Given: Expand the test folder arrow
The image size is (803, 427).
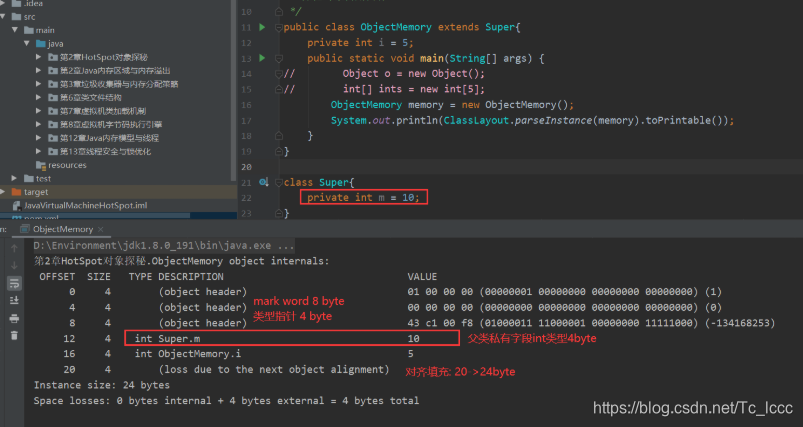Looking at the screenshot, I should (14, 178).
